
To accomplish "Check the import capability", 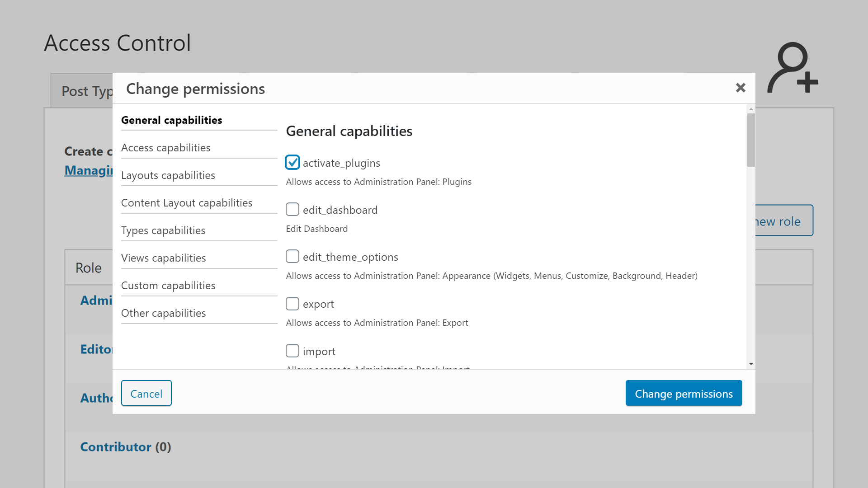I will coord(292,351).
